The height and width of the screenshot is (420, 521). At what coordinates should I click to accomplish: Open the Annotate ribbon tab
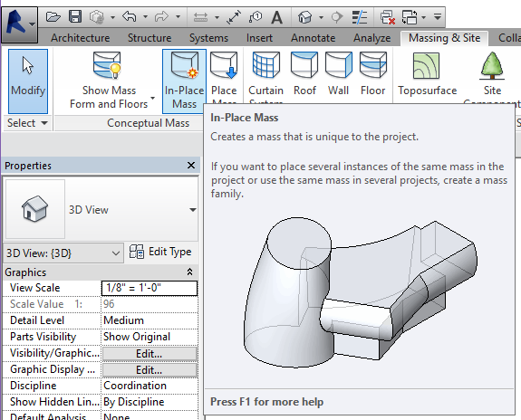pyautogui.click(x=313, y=38)
